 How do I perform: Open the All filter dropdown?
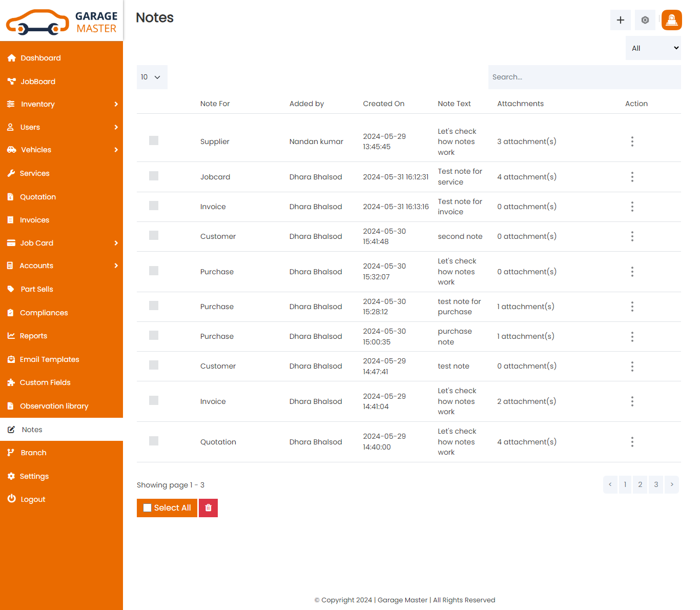coord(653,48)
